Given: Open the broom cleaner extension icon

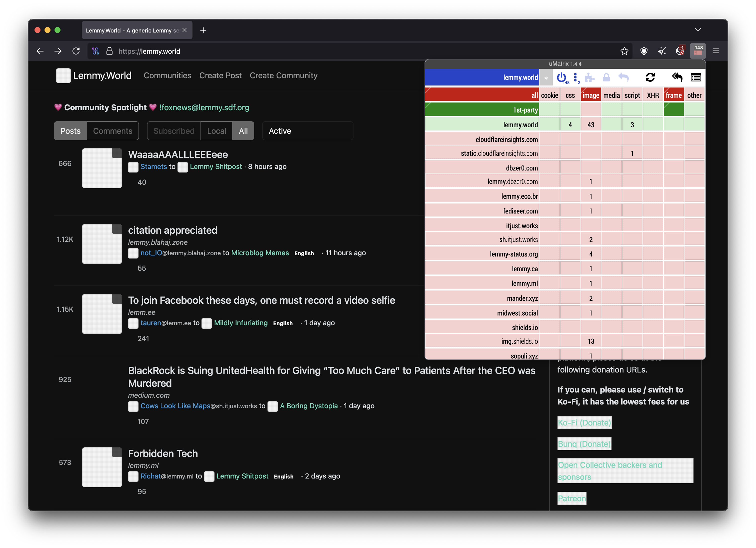Looking at the screenshot, I should coord(662,51).
